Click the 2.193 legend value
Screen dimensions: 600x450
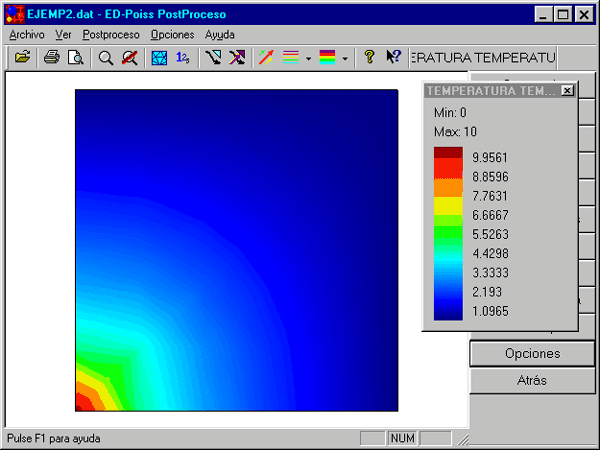tap(487, 292)
